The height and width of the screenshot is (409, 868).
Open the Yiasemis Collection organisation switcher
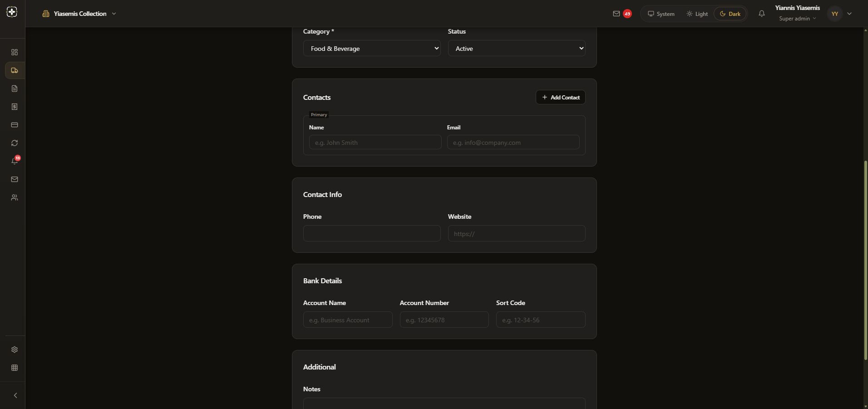(x=79, y=14)
